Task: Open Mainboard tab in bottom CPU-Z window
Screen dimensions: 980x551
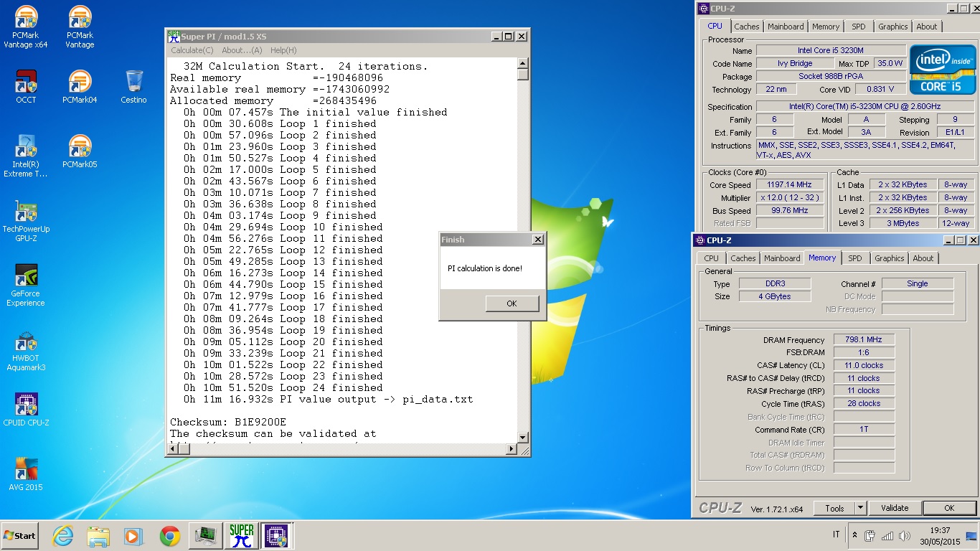Action: click(782, 258)
